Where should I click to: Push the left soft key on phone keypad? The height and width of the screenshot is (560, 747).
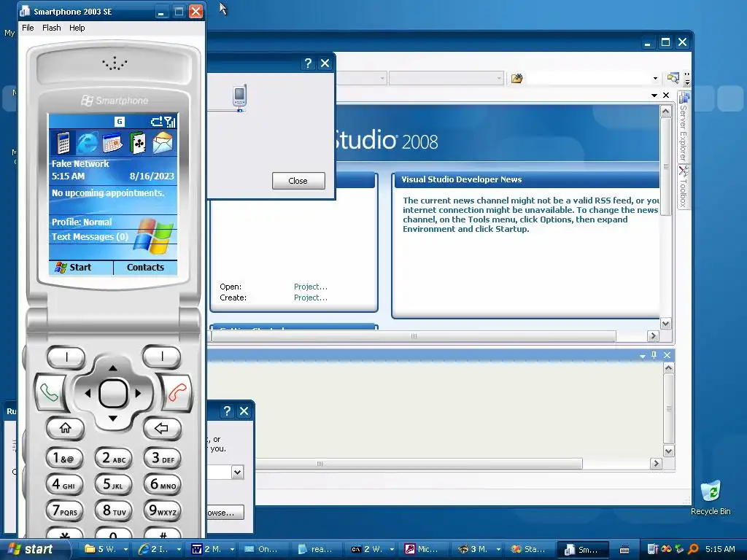pyautogui.click(x=66, y=356)
